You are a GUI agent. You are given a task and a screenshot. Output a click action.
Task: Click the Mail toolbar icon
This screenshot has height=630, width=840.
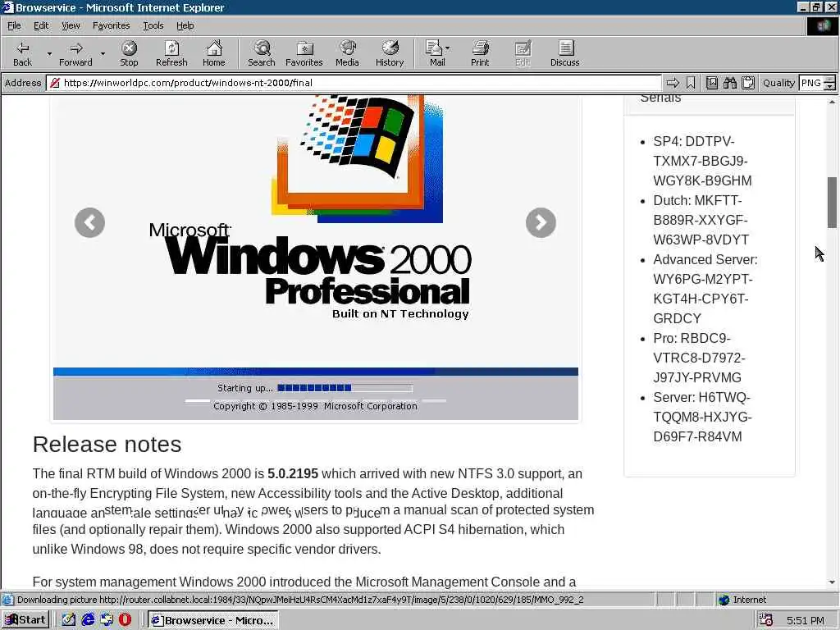click(435, 53)
